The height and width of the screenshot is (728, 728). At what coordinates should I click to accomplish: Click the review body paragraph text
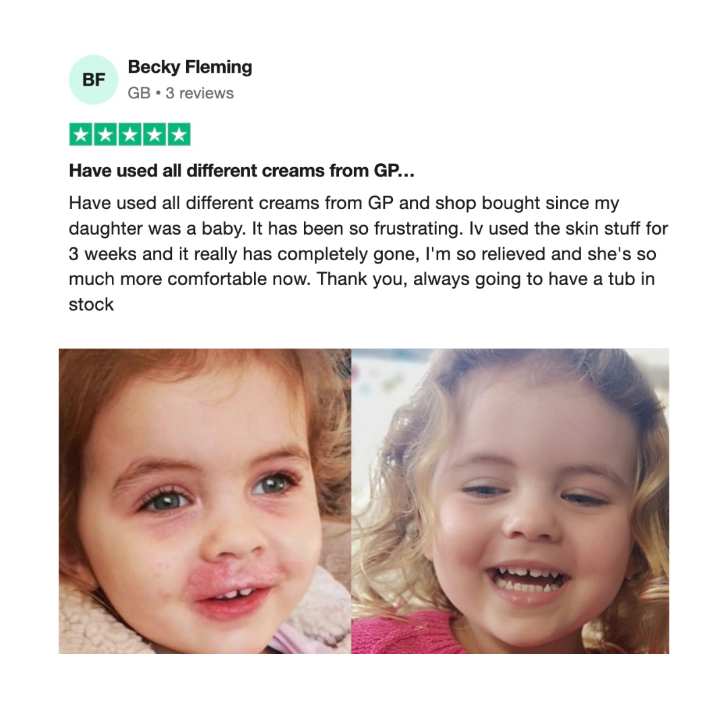368,253
